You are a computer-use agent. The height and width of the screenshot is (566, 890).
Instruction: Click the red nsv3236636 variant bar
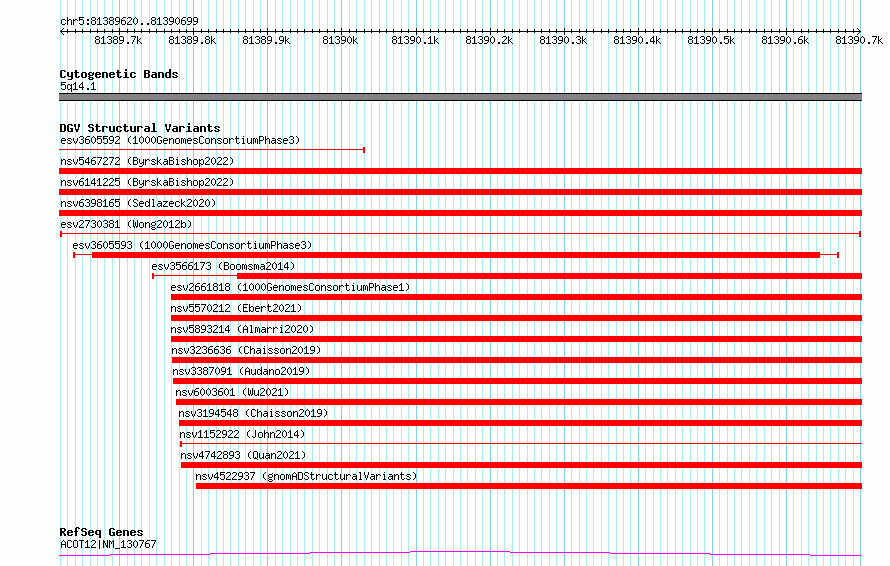click(517, 360)
